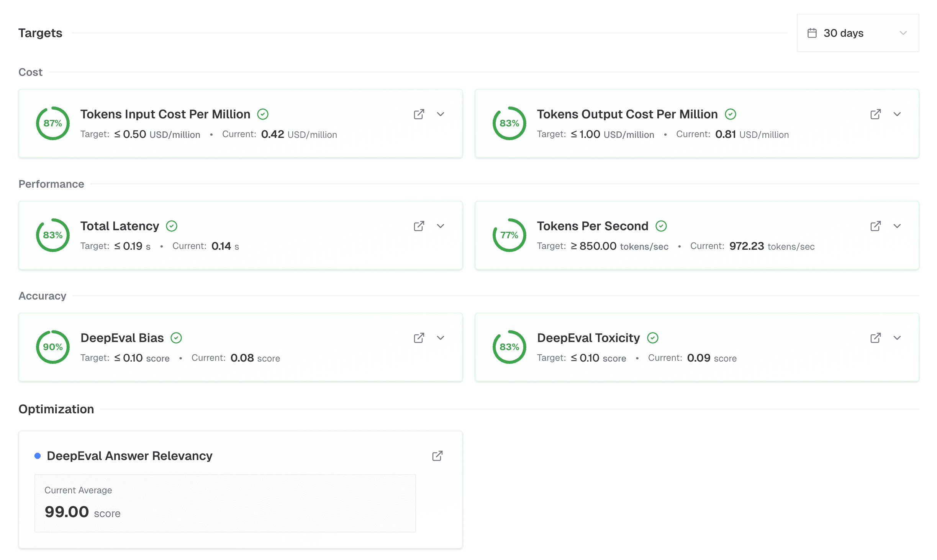
Task: Open the 30 days range dropdown
Action: (x=857, y=33)
